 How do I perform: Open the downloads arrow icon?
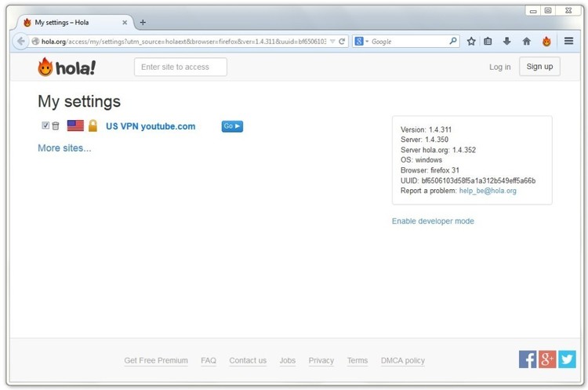point(506,42)
